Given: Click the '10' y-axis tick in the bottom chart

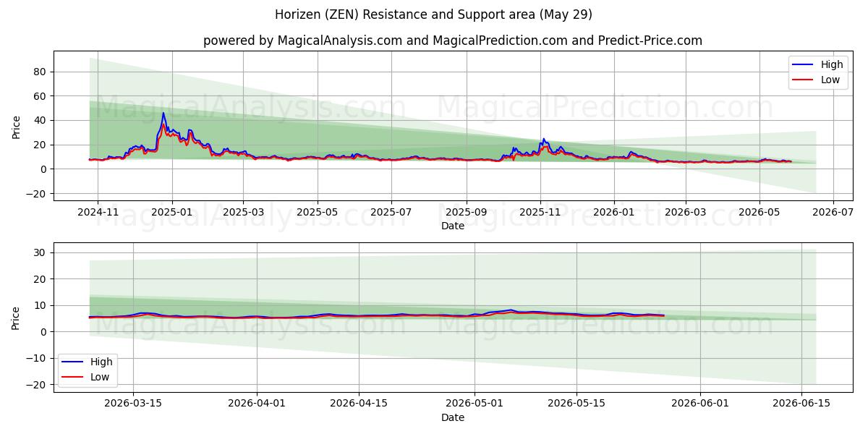Looking at the screenshot, I should [40, 305].
